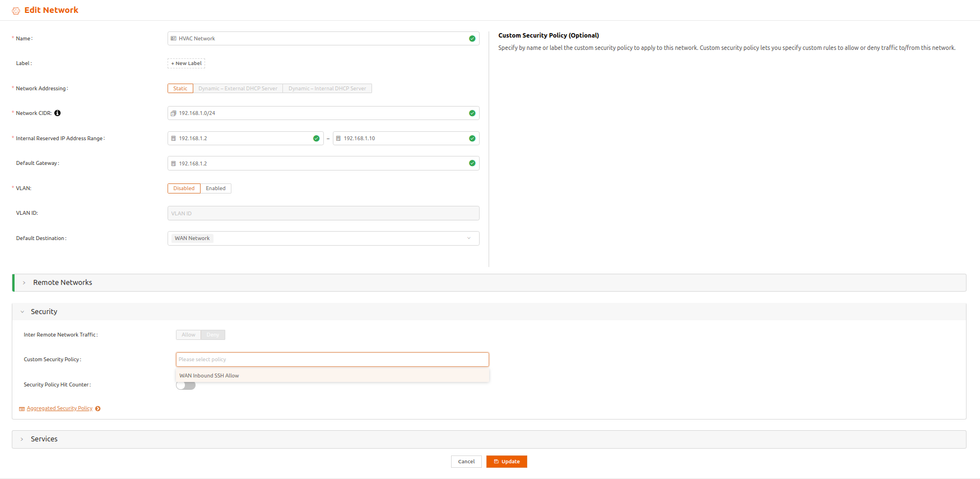Click the green checkmark in Name field

tap(472, 39)
